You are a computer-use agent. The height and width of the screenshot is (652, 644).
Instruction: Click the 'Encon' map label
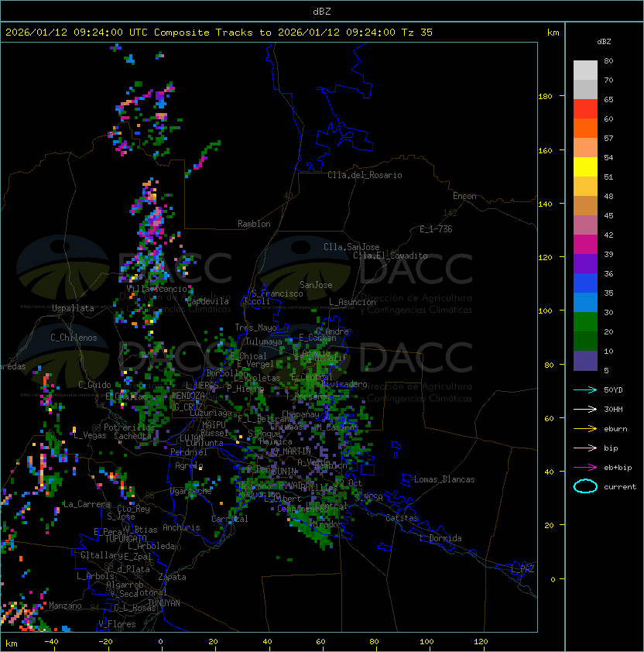click(x=464, y=196)
